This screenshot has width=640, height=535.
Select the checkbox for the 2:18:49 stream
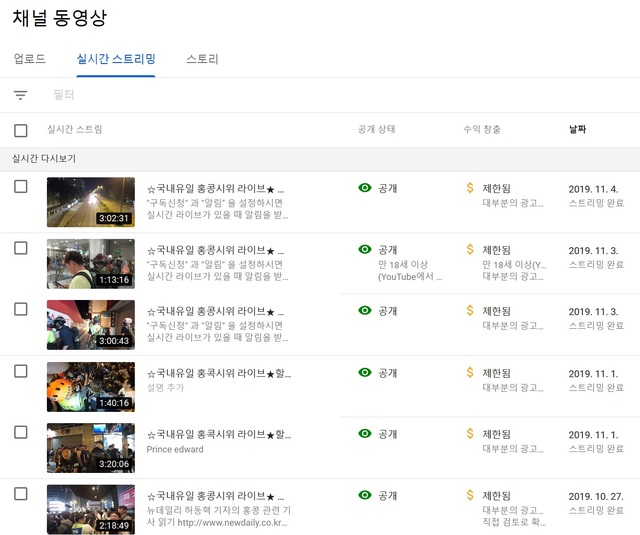(x=21, y=494)
